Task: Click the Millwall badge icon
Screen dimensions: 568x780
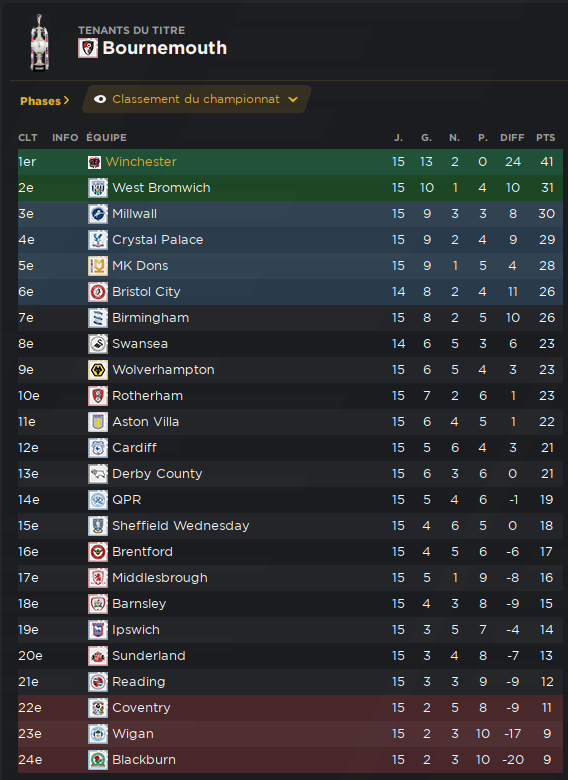Action: (98, 214)
